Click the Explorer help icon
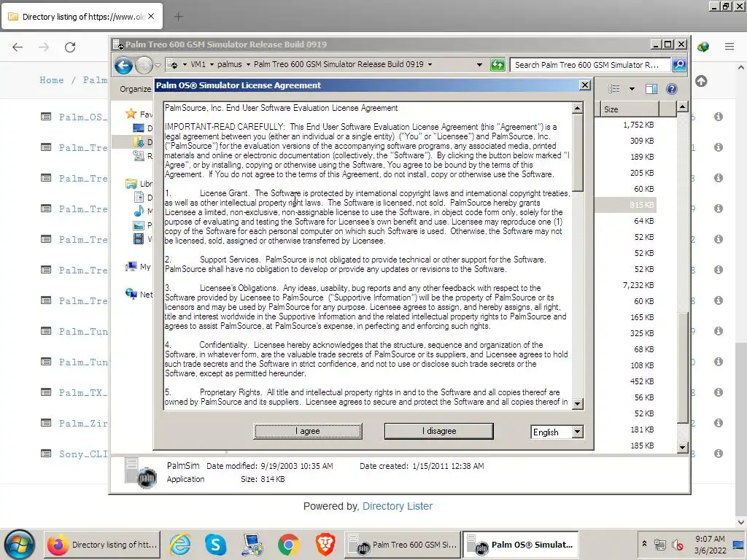This screenshot has height=560, width=747. [x=672, y=89]
